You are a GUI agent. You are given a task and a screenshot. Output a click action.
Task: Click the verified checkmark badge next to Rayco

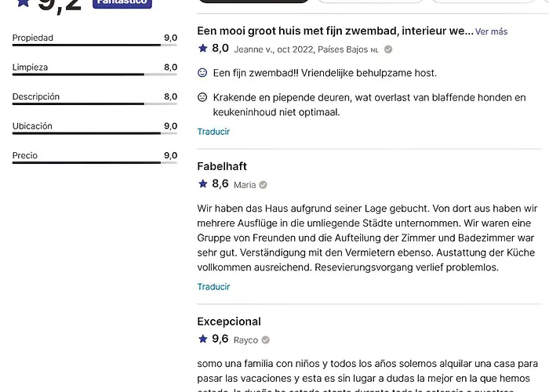tap(265, 339)
